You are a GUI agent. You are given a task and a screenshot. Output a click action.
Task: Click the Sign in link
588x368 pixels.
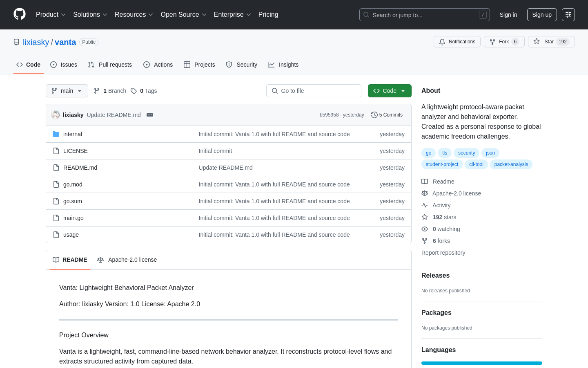pos(508,15)
